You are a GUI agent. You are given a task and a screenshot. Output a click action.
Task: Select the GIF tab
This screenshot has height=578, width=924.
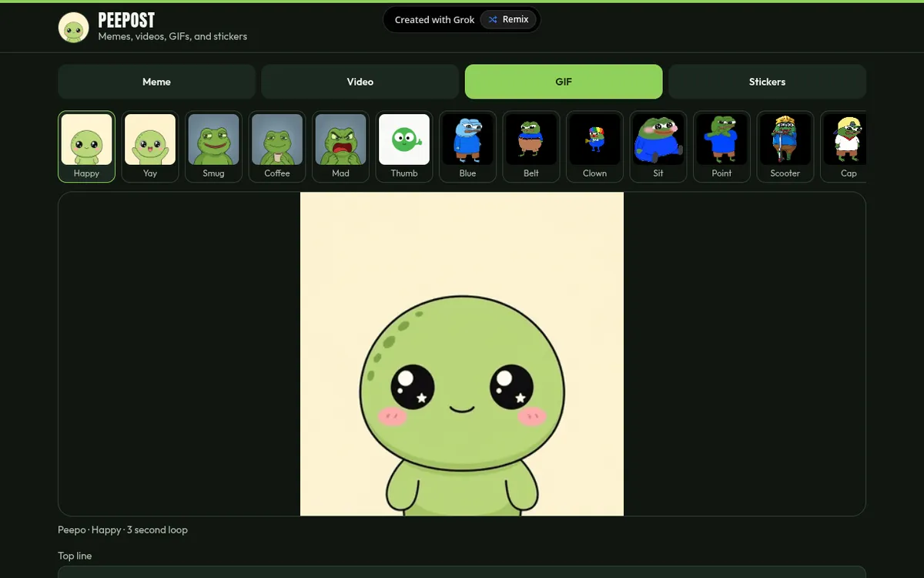pyautogui.click(x=564, y=82)
